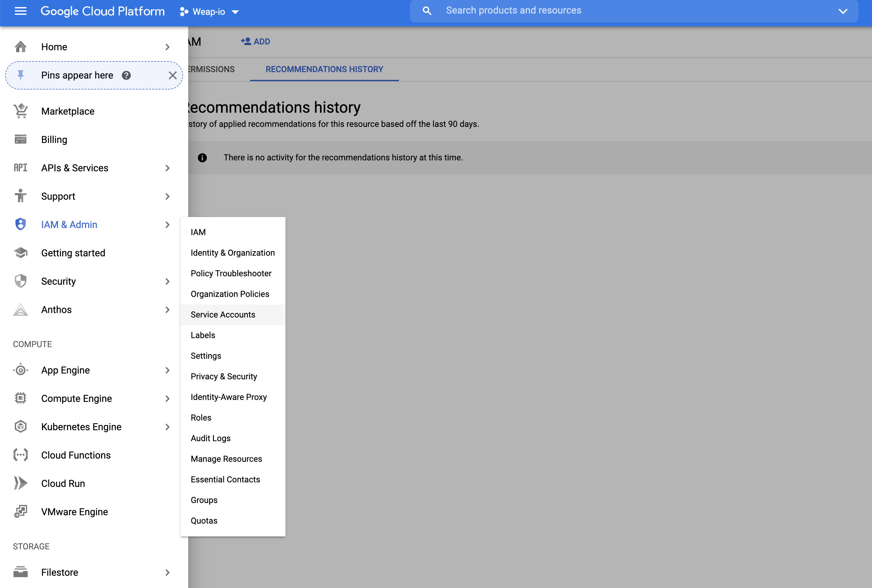The width and height of the screenshot is (872, 588).
Task: Click the Compute Engine chip icon
Action: pos(21,398)
